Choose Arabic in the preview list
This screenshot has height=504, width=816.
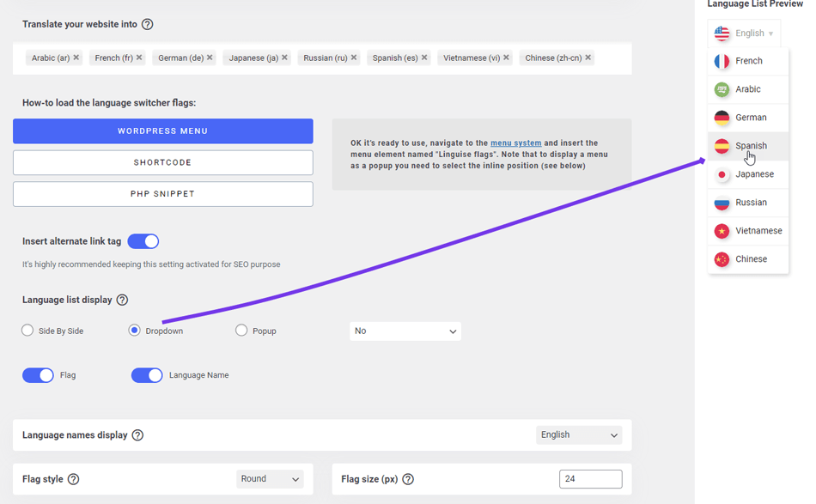point(748,89)
